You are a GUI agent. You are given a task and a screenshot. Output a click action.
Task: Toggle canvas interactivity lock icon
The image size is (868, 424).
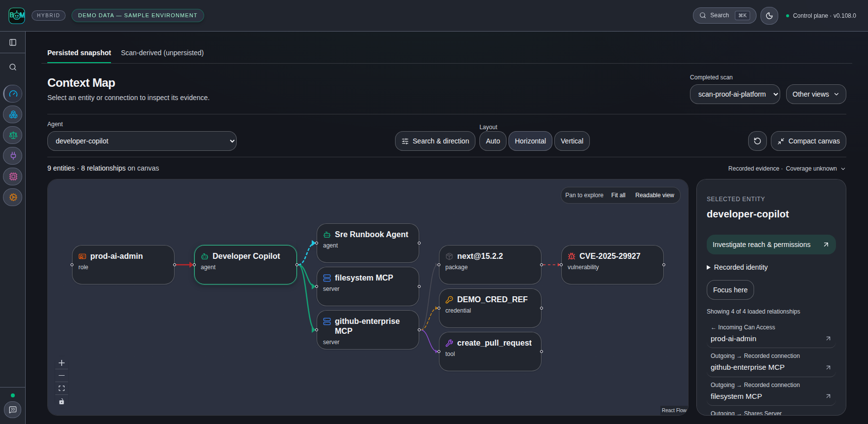(x=62, y=401)
